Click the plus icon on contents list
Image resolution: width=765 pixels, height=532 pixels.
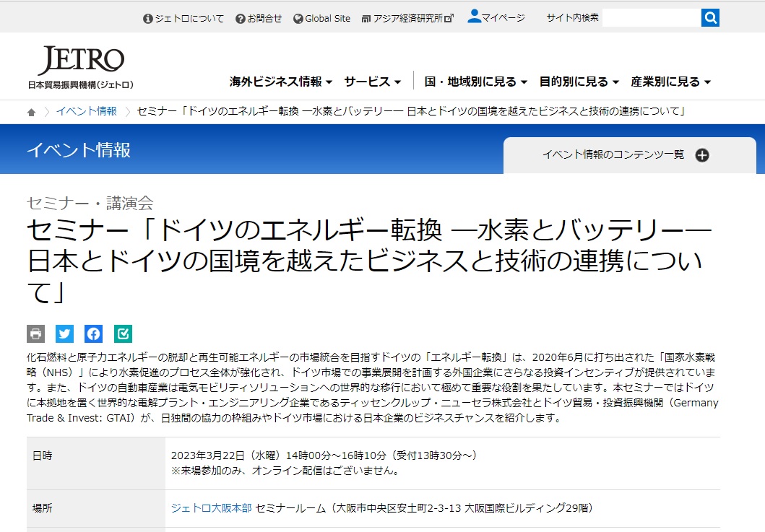pos(702,155)
